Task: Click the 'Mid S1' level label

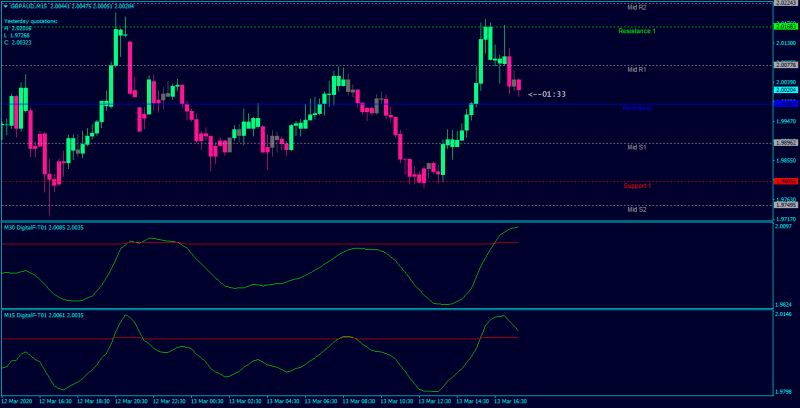Action: point(637,147)
